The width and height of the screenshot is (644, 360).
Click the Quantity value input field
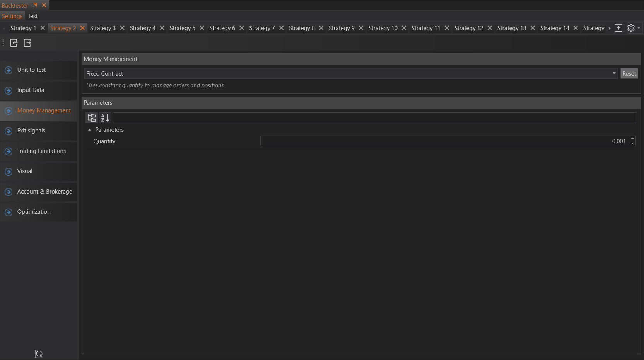click(444, 141)
